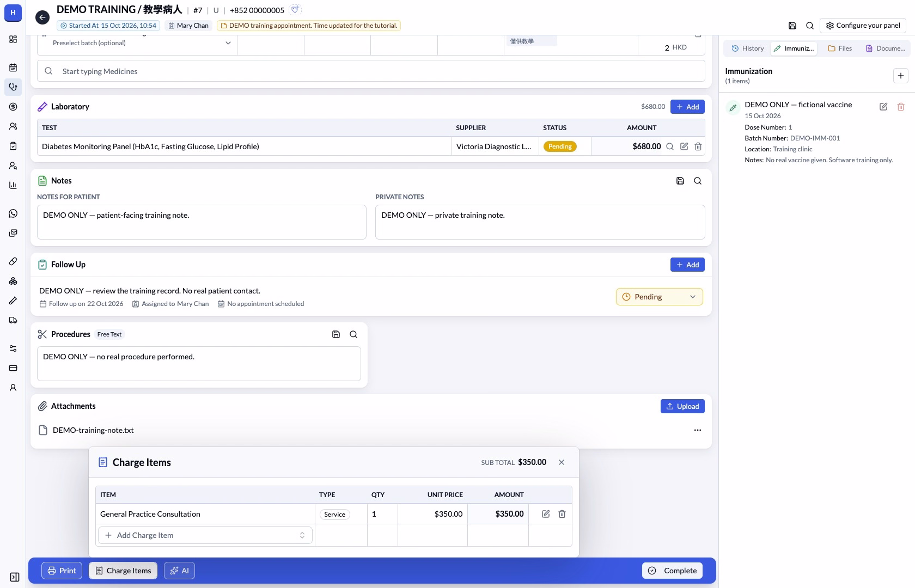Search in the Procedures section
The width and height of the screenshot is (915, 588).
click(x=353, y=334)
